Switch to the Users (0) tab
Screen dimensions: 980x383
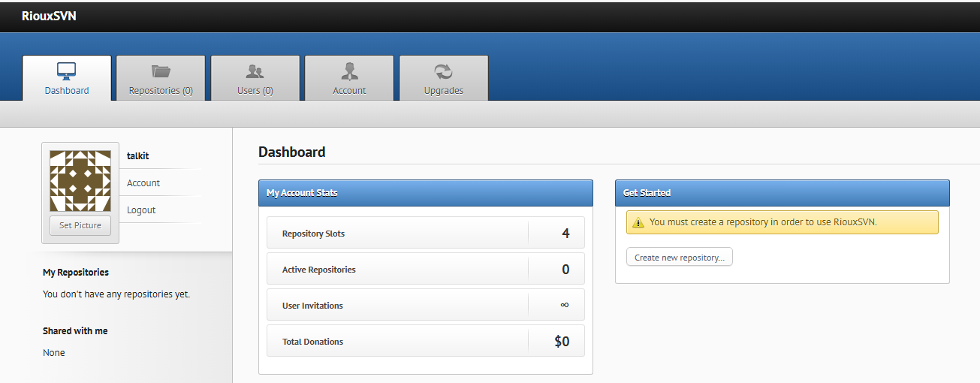point(255,78)
